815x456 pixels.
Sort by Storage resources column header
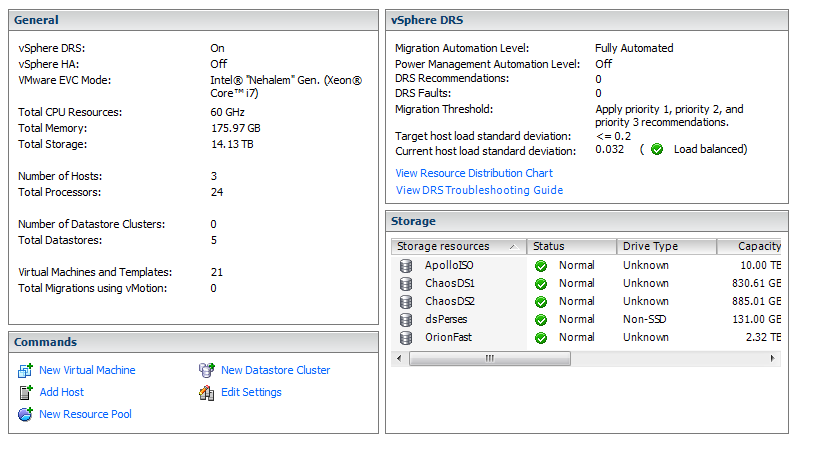pos(458,246)
